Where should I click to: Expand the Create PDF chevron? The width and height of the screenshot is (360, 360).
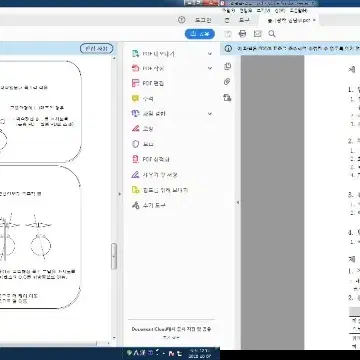[x=210, y=68]
